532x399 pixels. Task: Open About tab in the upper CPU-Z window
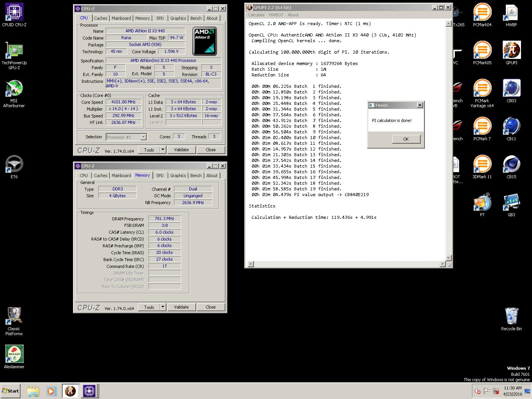(212, 18)
